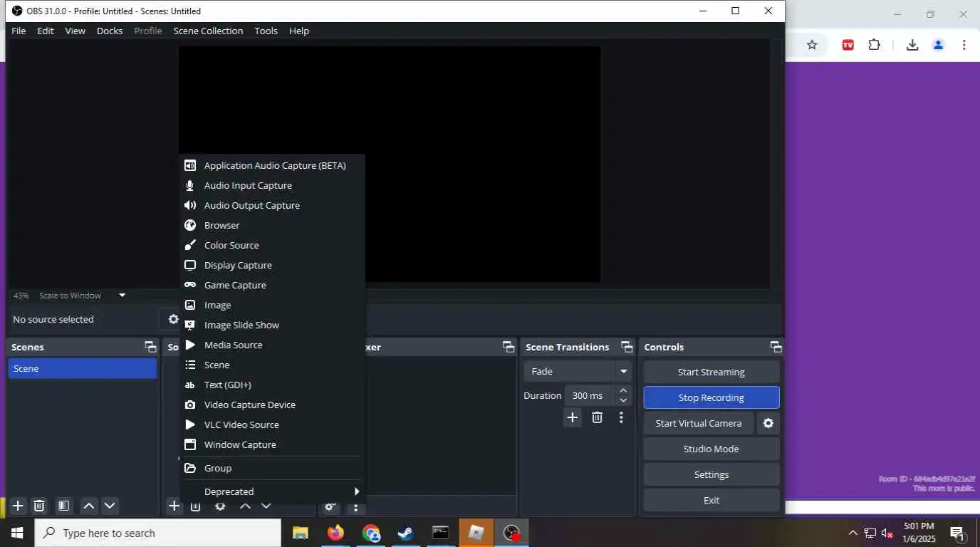Decrease Duration with the down stepper arrow
The height and width of the screenshot is (547, 980).
point(623,400)
